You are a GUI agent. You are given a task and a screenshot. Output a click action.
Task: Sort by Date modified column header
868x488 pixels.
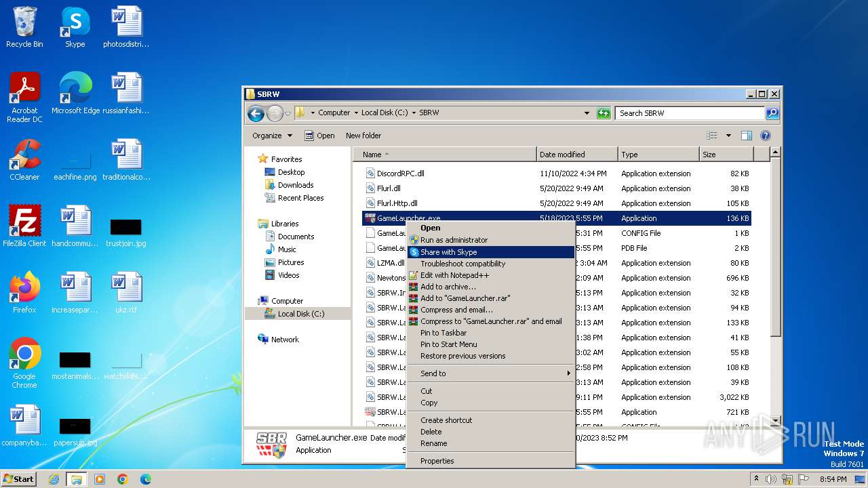[x=576, y=155]
